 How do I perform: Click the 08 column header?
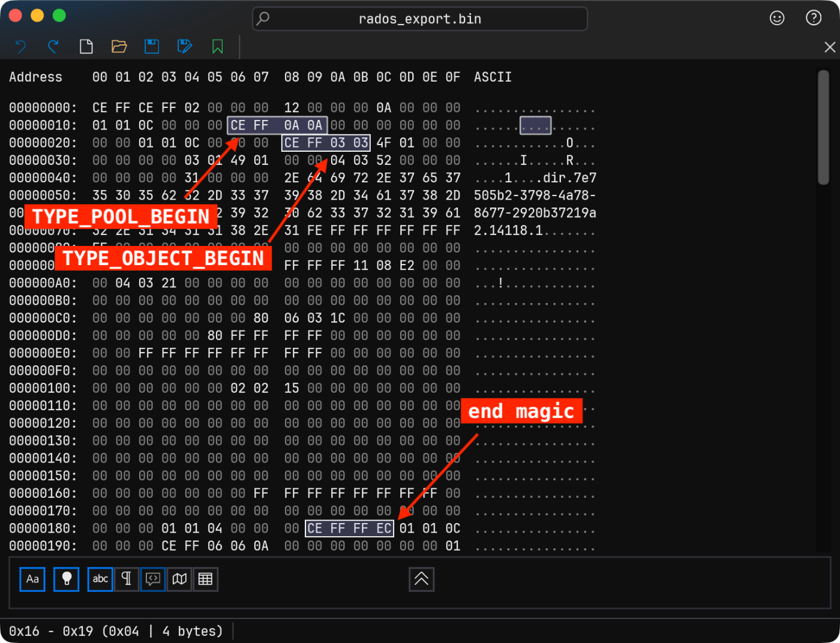[x=292, y=77]
